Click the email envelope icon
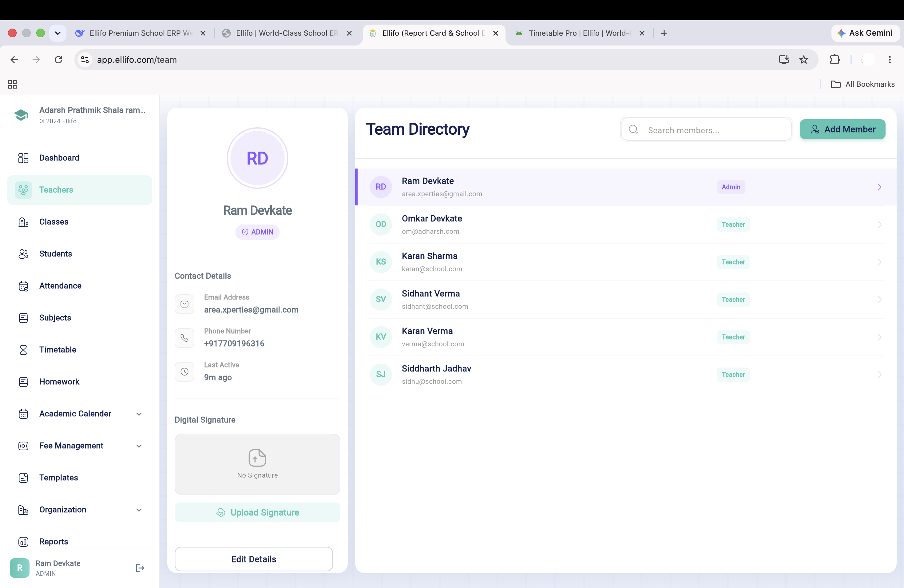904x588 pixels. pyautogui.click(x=184, y=304)
